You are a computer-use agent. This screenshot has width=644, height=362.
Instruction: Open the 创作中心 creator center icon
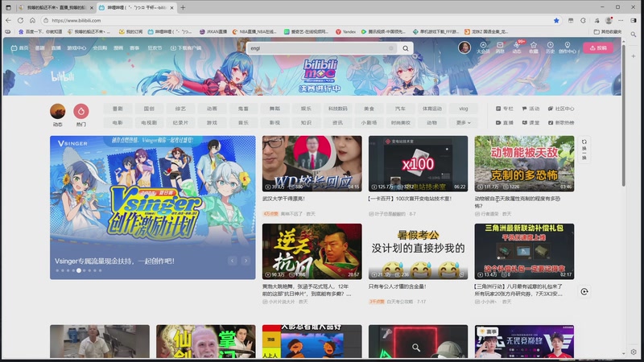tap(568, 47)
